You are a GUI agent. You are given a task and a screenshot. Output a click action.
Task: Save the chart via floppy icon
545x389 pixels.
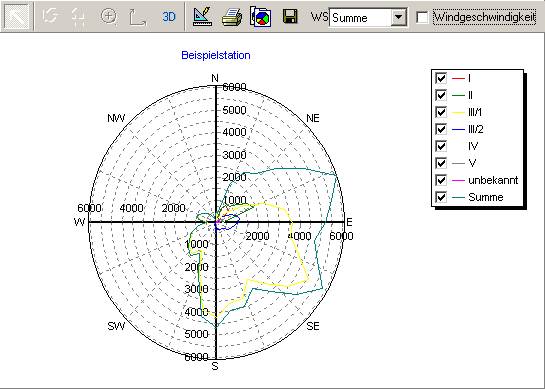[290, 16]
